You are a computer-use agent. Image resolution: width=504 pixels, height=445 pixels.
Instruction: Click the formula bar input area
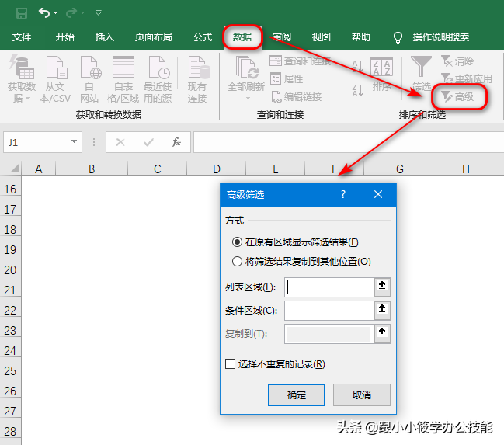click(349, 142)
